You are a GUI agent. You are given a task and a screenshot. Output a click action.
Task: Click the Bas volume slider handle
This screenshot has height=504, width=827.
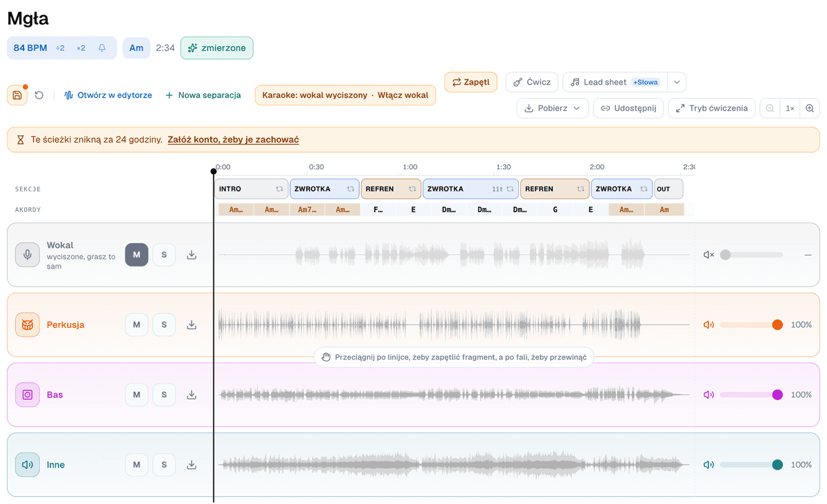(777, 395)
